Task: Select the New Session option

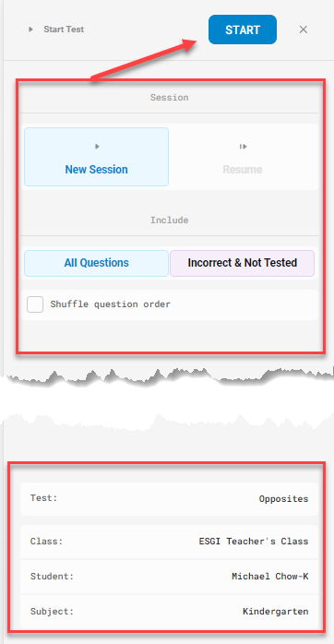Action: 96,157
